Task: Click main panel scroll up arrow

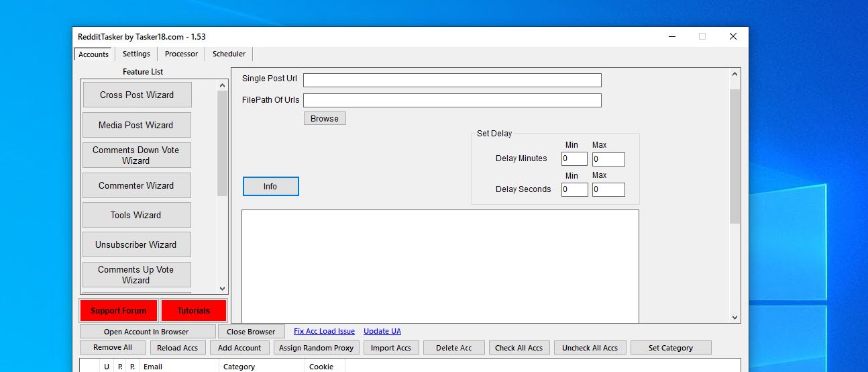Action: [x=735, y=74]
